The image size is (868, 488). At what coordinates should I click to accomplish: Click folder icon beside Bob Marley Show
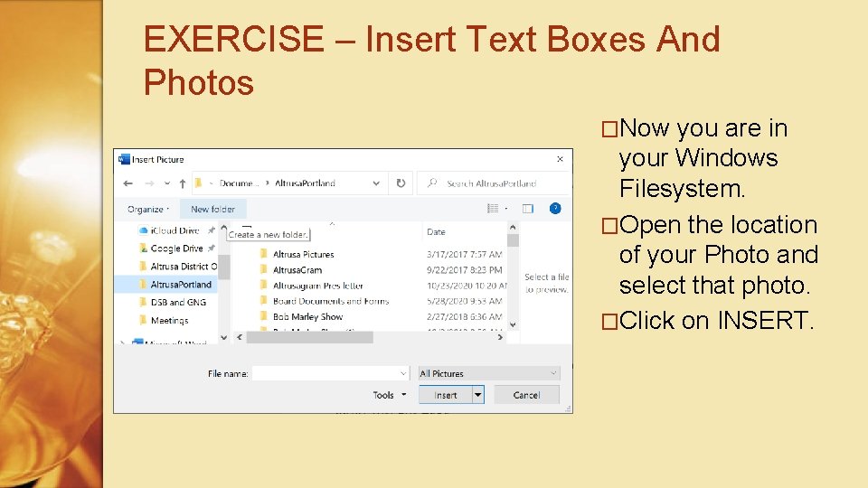coord(263,316)
